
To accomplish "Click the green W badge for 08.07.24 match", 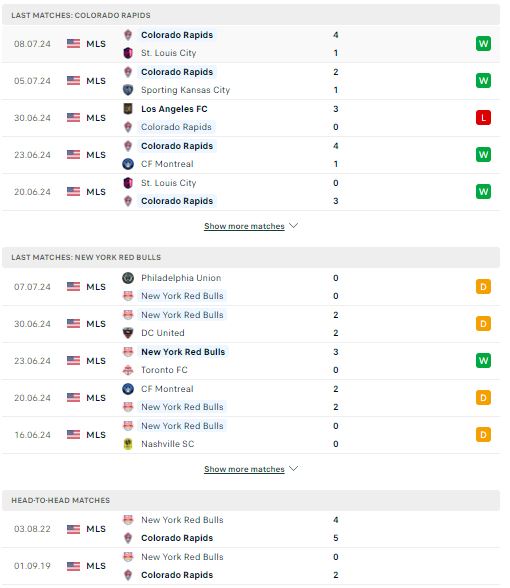I will click(x=483, y=44).
